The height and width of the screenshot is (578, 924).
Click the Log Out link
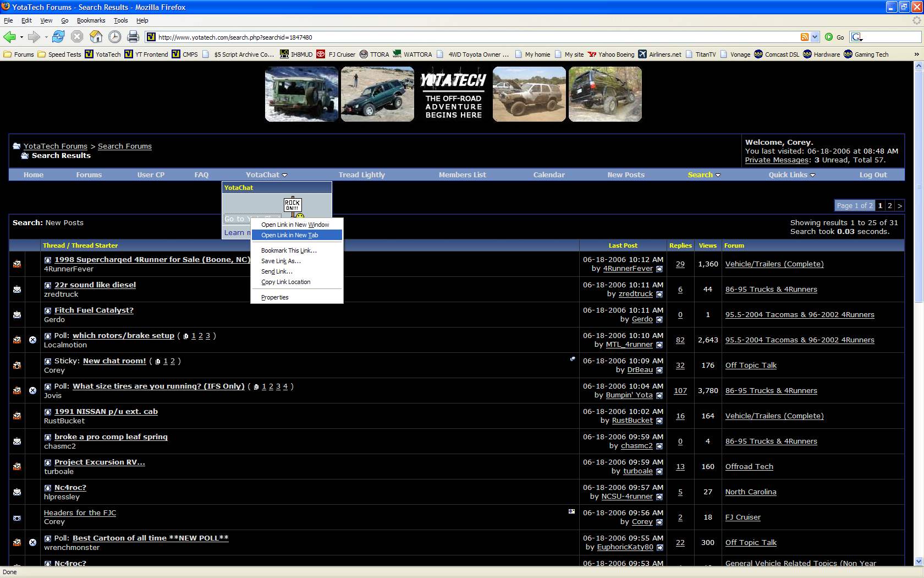click(x=873, y=175)
